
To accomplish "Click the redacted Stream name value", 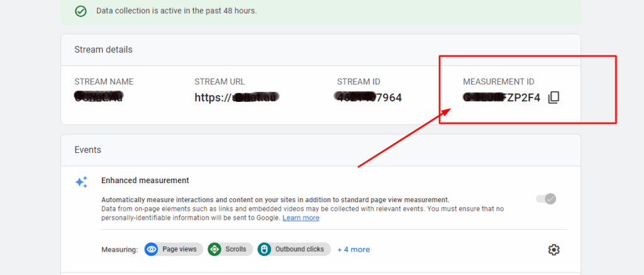I will [98, 98].
